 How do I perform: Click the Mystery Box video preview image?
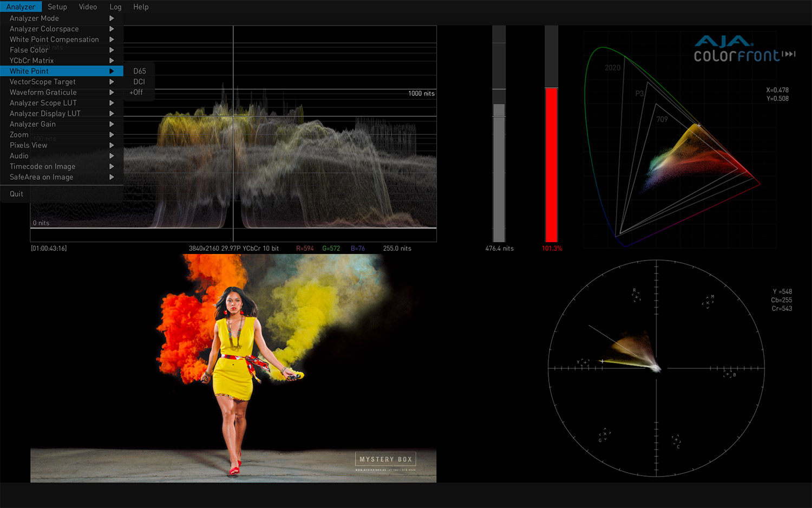click(x=233, y=368)
